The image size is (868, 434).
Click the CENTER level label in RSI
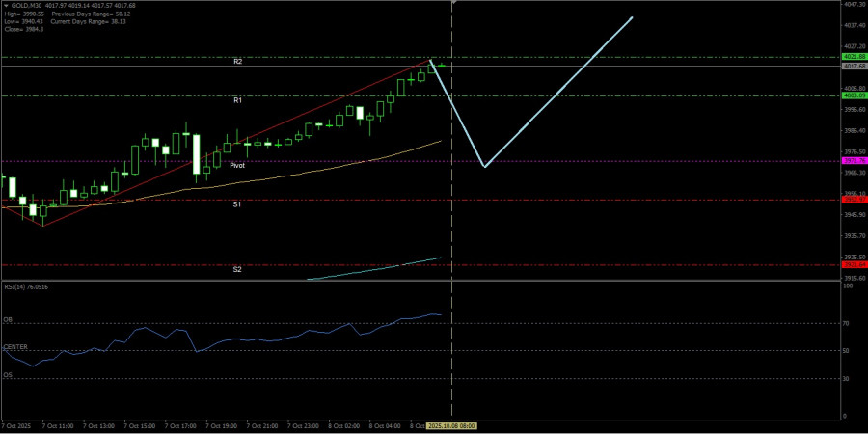point(15,347)
